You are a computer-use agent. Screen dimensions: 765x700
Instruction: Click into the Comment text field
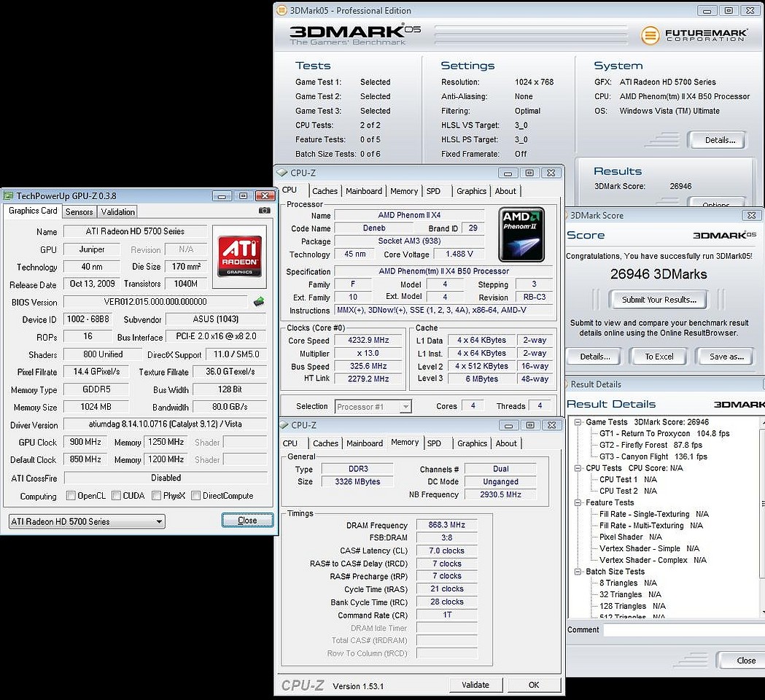(683, 630)
